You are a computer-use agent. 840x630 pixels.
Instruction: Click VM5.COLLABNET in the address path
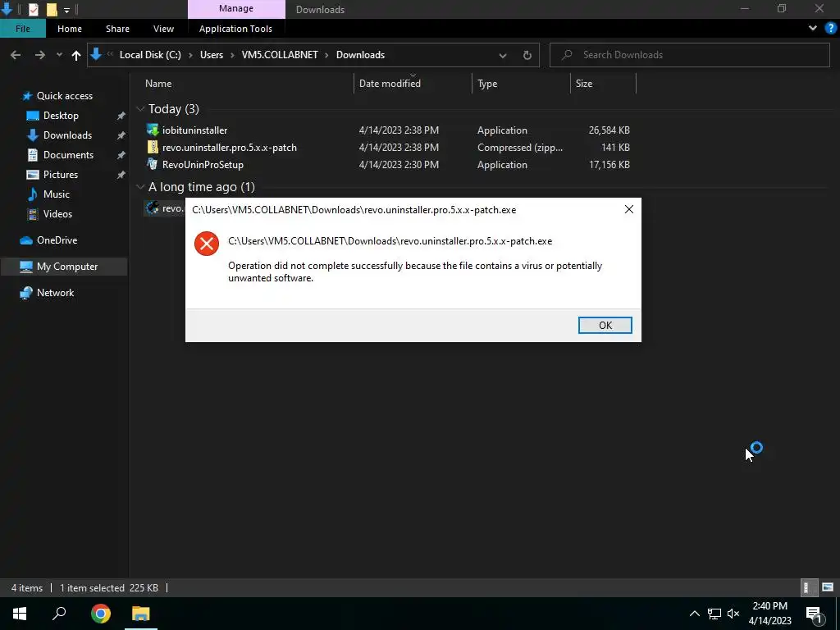tap(280, 55)
